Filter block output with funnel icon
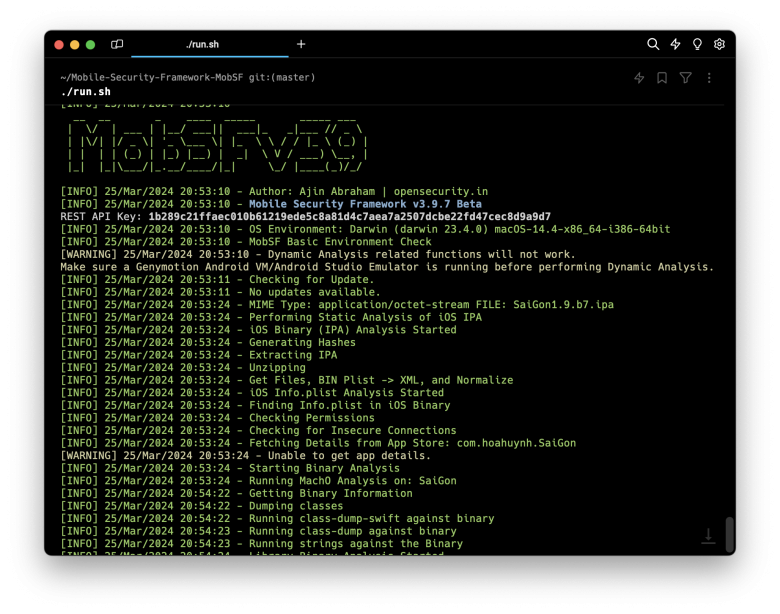 coord(685,78)
